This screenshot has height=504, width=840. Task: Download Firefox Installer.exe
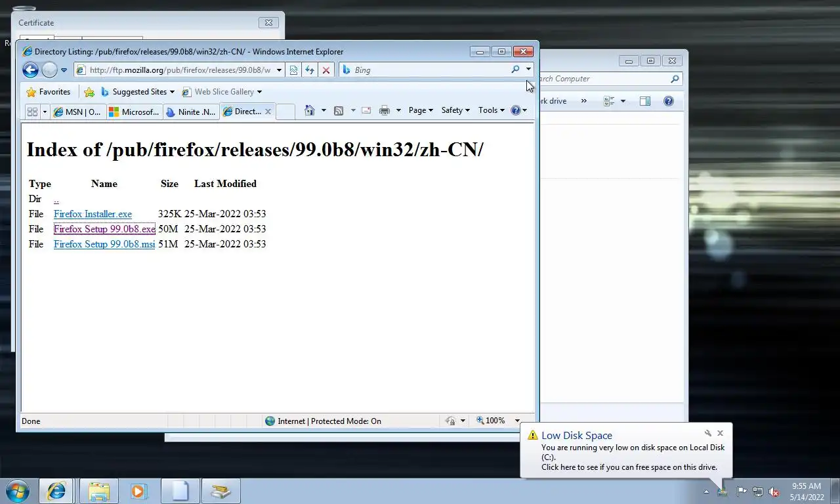(x=93, y=214)
